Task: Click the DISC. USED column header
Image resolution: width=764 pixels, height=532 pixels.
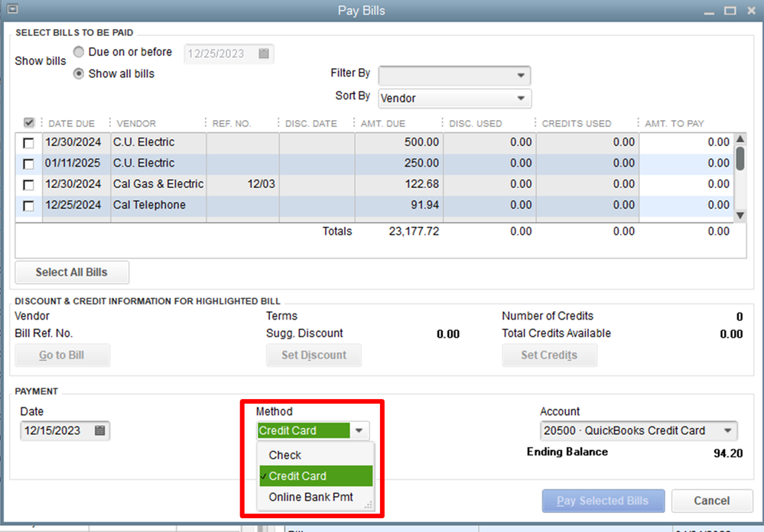Action: coord(476,124)
